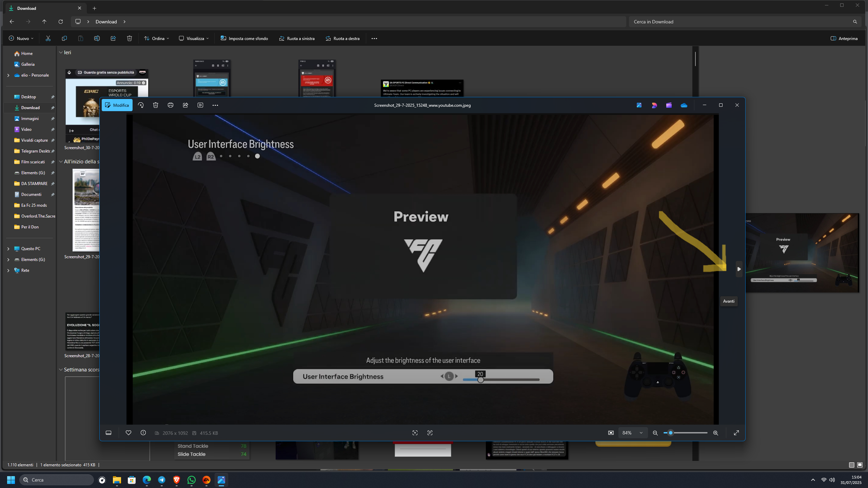Click Copy icon in File Explorer toolbar
This screenshot has height=488, width=868.
(x=64, y=38)
